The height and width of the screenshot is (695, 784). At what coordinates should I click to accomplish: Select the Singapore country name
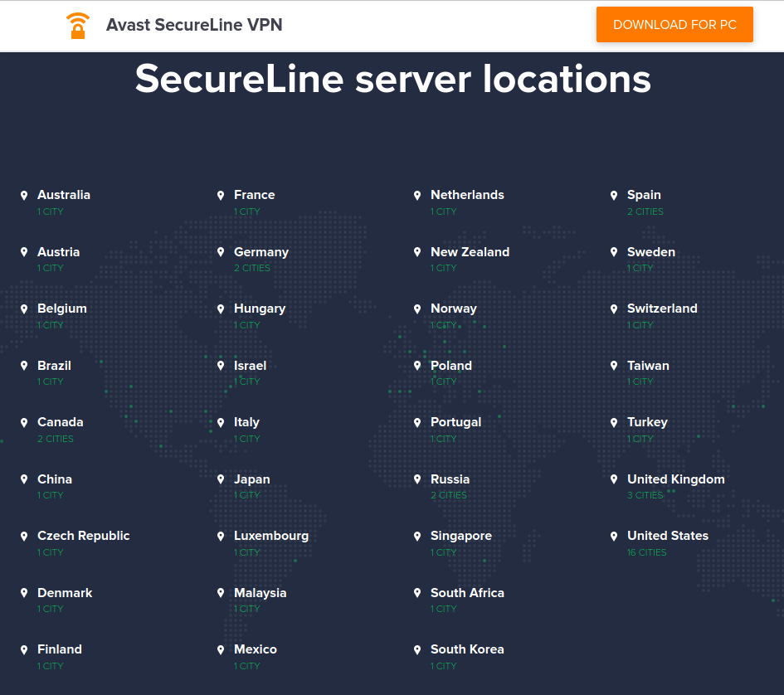[461, 536]
